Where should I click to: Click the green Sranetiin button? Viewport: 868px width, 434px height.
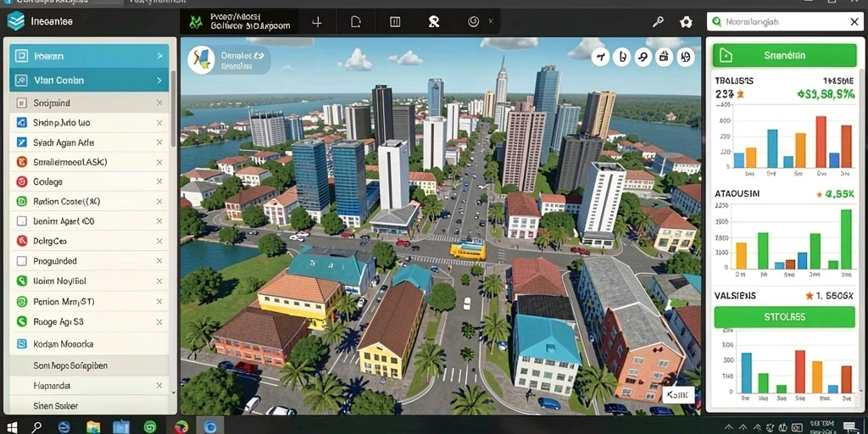point(784,56)
